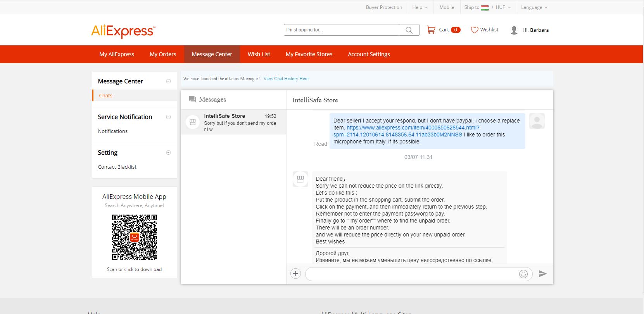The width and height of the screenshot is (644, 314).
Task: Open the emoji picker smiley icon
Action: pyautogui.click(x=523, y=274)
